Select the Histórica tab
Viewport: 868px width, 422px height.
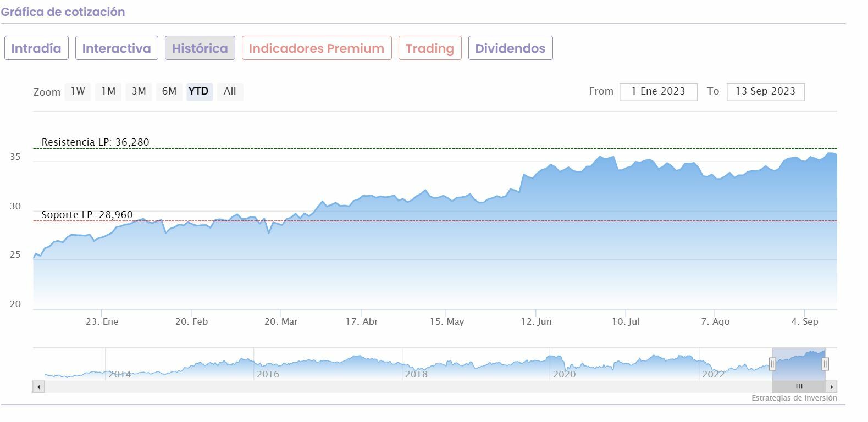point(200,48)
